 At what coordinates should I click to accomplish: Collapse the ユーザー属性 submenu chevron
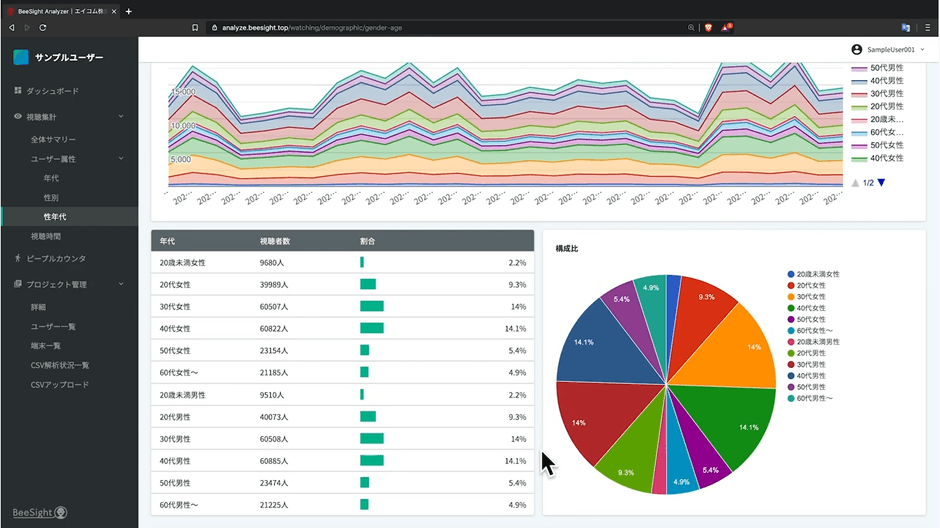121,158
